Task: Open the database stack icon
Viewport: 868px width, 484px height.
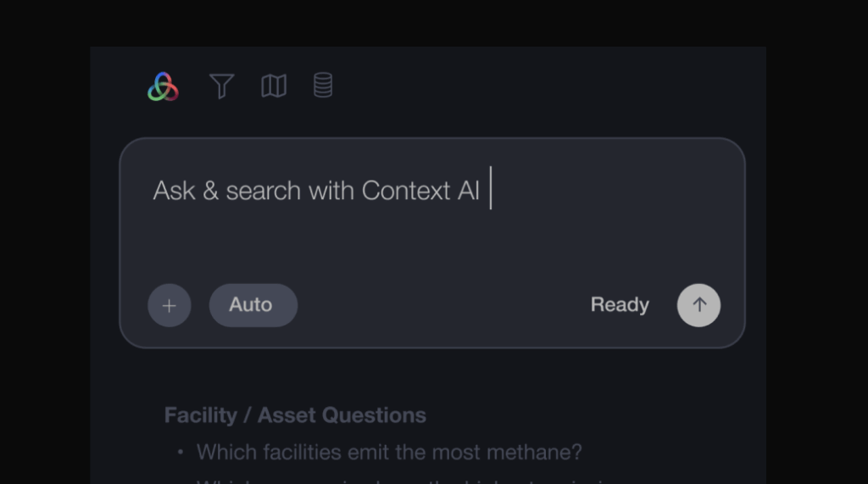Action: tap(323, 86)
